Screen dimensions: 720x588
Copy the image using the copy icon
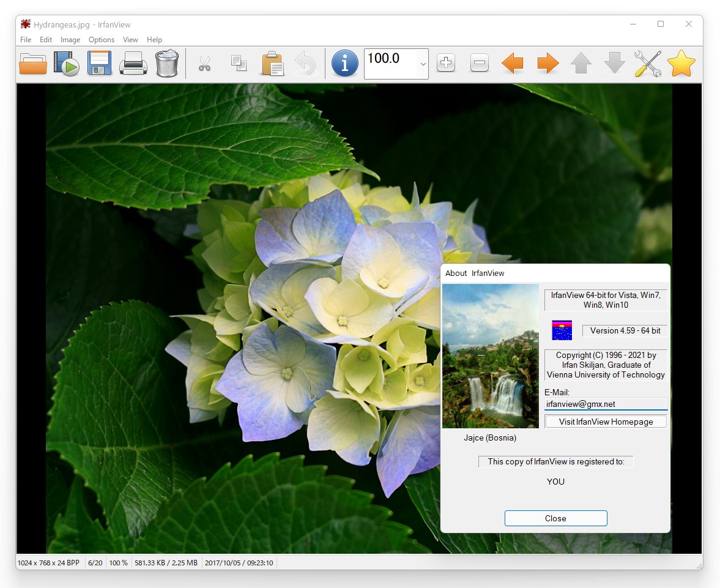(x=238, y=63)
